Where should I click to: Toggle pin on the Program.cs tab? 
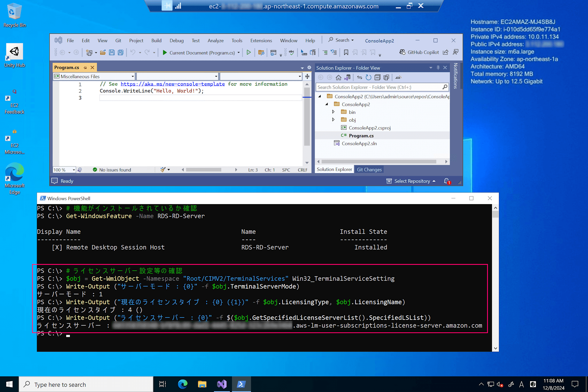tap(85, 68)
